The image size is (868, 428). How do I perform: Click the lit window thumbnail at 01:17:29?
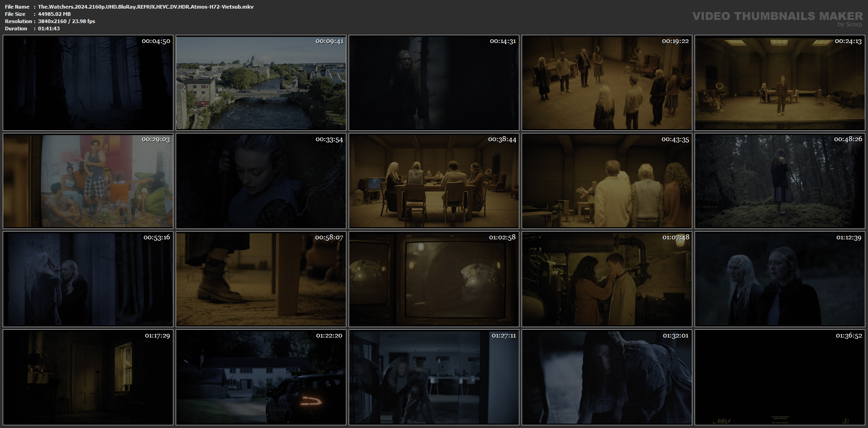pos(88,377)
